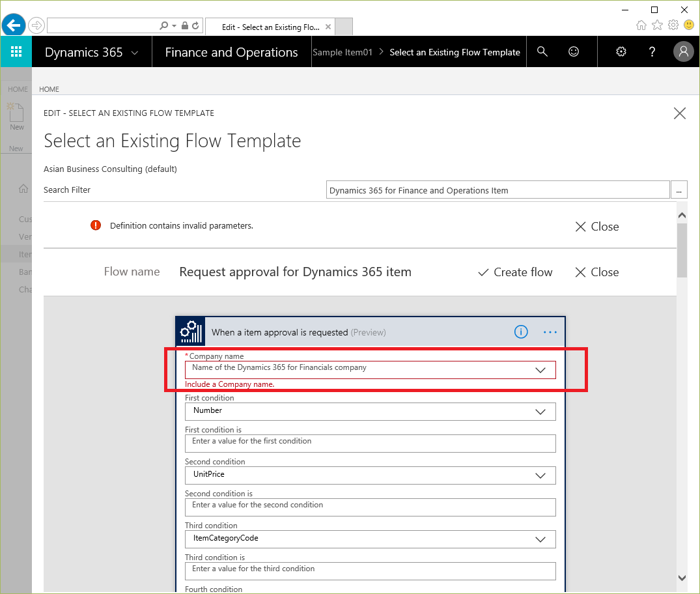Click Create flow

[515, 272]
